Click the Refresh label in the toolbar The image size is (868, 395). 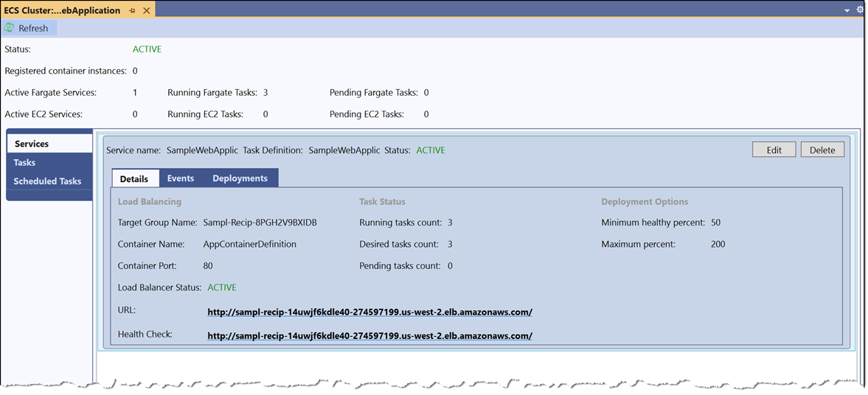point(33,28)
